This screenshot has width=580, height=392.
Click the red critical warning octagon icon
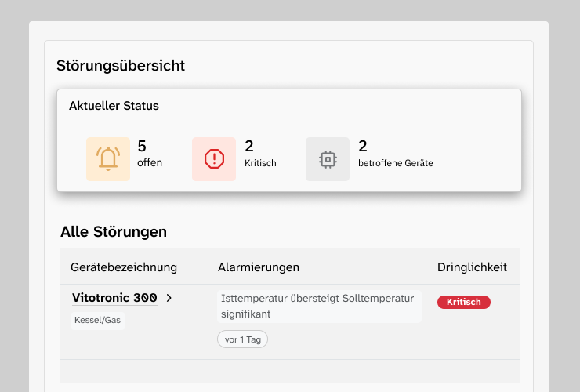point(214,159)
